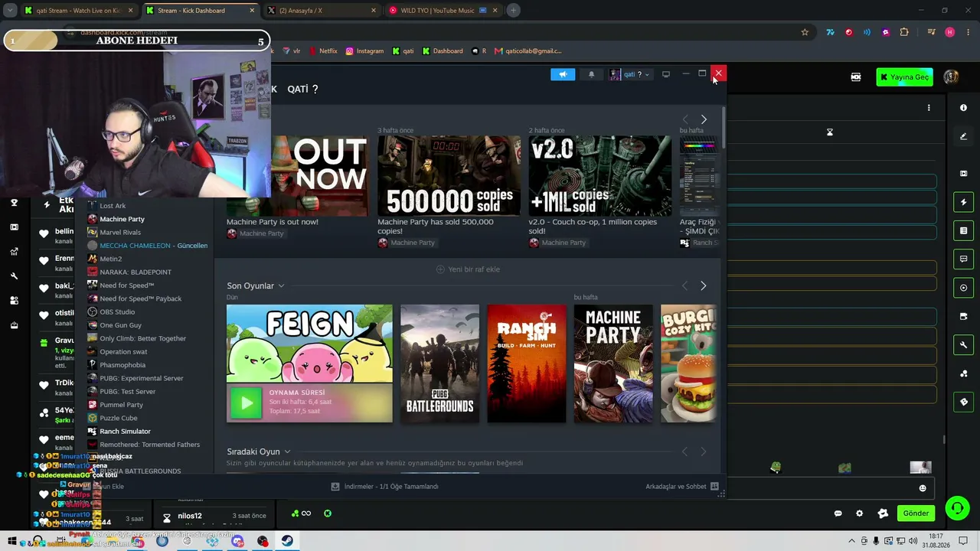Play FEIGN with the green play button
Image resolution: width=980 pixels, height=551 pixels.
click(246, 403)
